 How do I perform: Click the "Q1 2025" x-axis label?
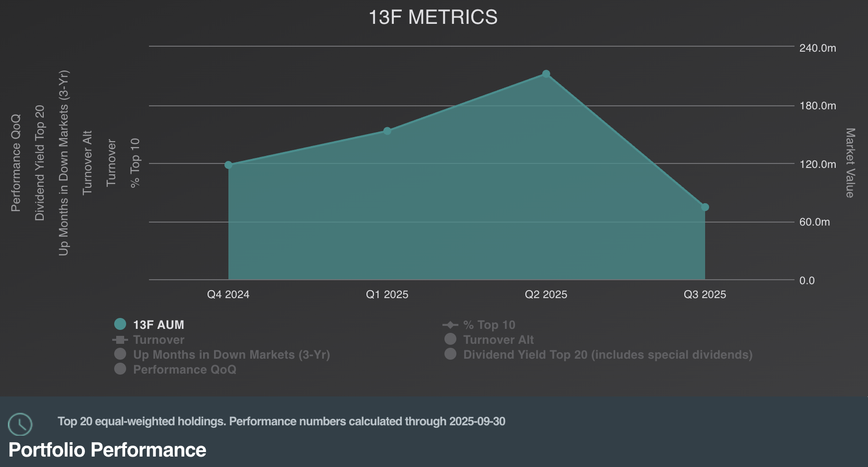[387, 295]
